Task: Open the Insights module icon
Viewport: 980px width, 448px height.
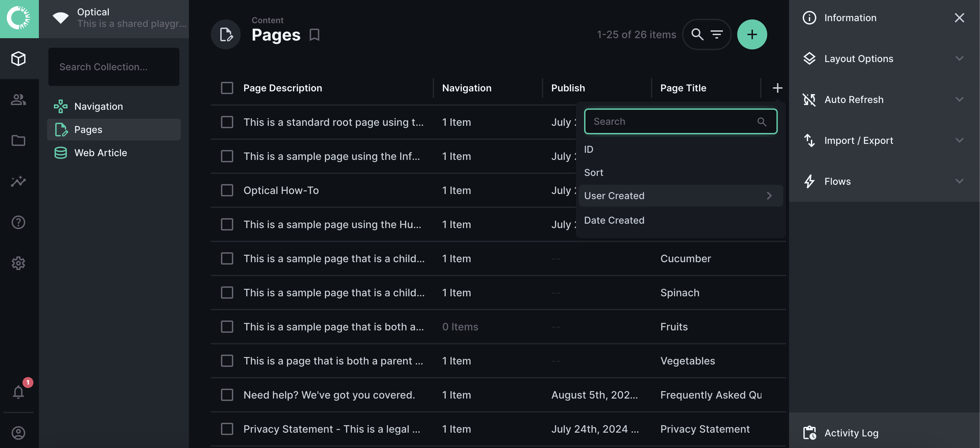Action: 18,181
